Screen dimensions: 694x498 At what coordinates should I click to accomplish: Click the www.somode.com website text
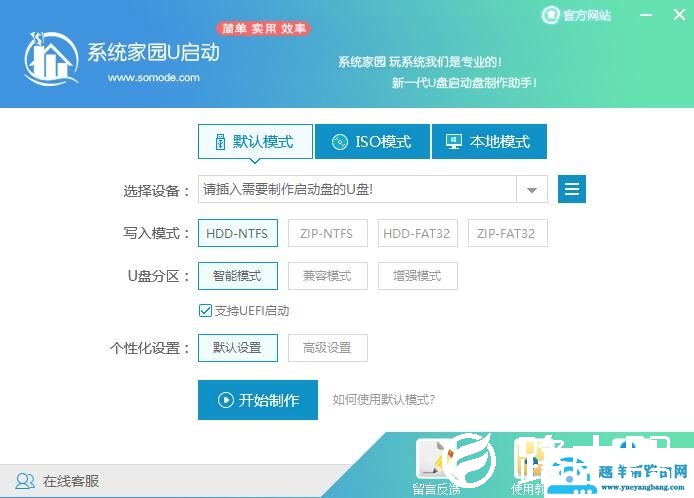point(154,77)
